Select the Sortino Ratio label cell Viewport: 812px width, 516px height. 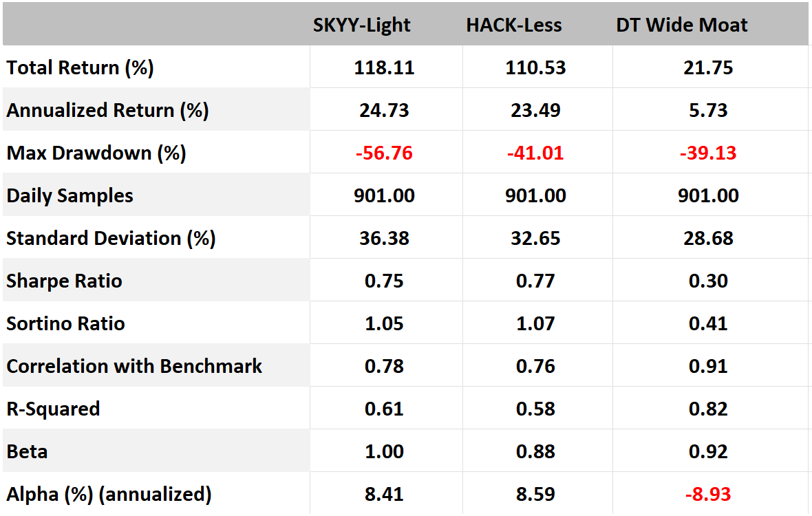pos(65,323)
